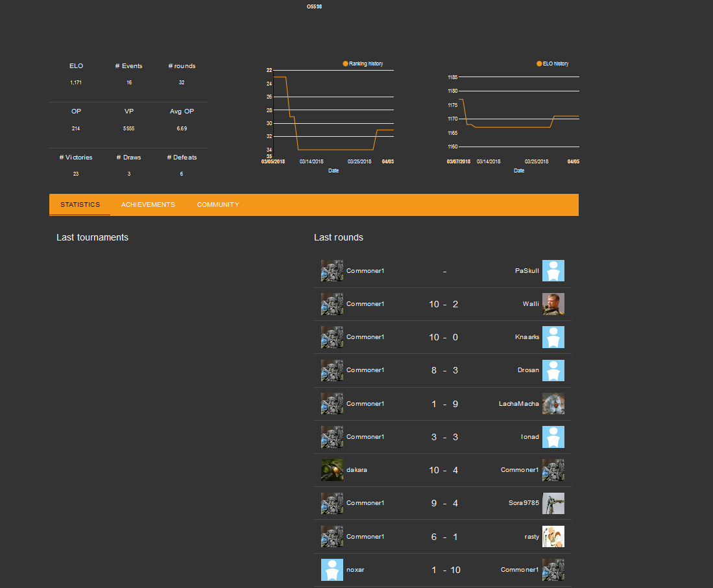The height and width of the screenshot is (588, 713).
Task: Open LachaMacha player name link
Action: (519, 403)
